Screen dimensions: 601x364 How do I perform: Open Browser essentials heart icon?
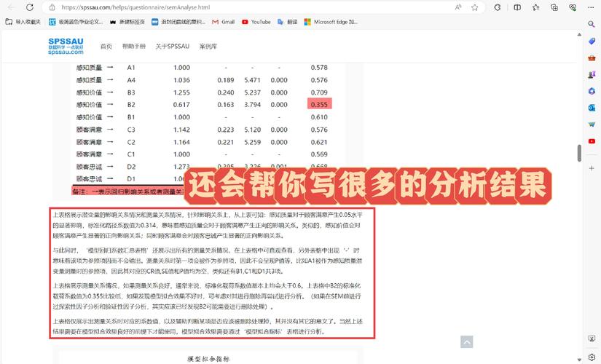[573, 7]
